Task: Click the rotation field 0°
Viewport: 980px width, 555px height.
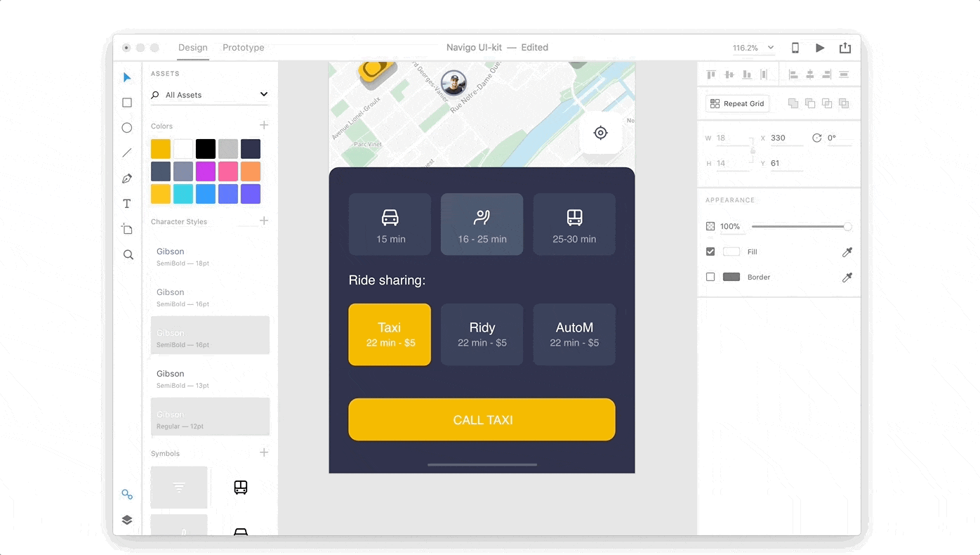Action: (x=839, y=138)
